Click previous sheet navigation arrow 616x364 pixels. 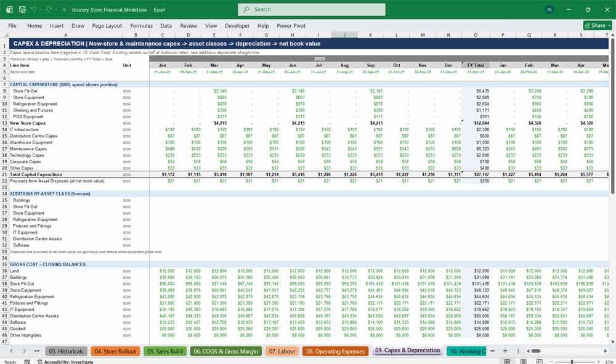[11, 350]
